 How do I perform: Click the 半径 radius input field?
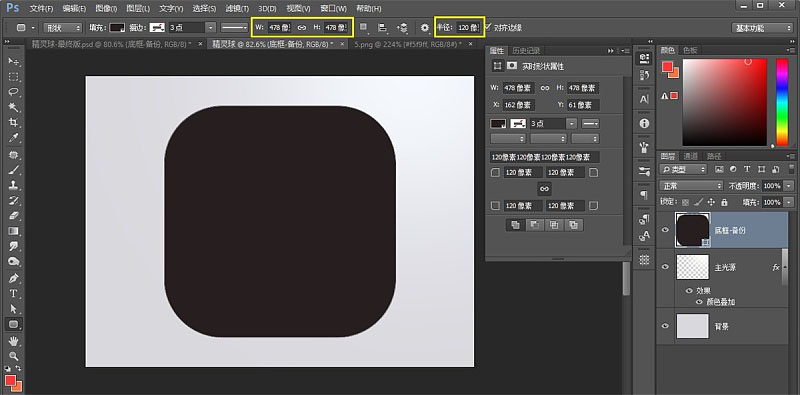[468, 28]
